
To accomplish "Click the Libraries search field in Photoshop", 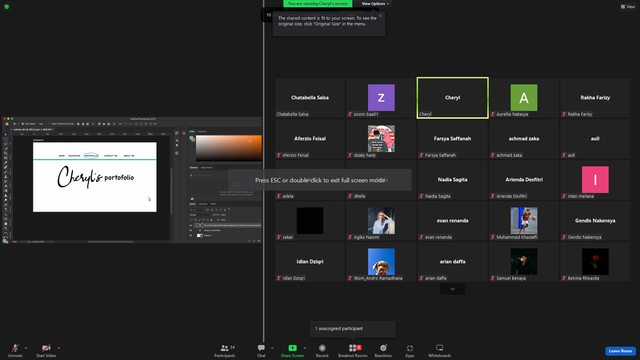I will click(209, 175).
